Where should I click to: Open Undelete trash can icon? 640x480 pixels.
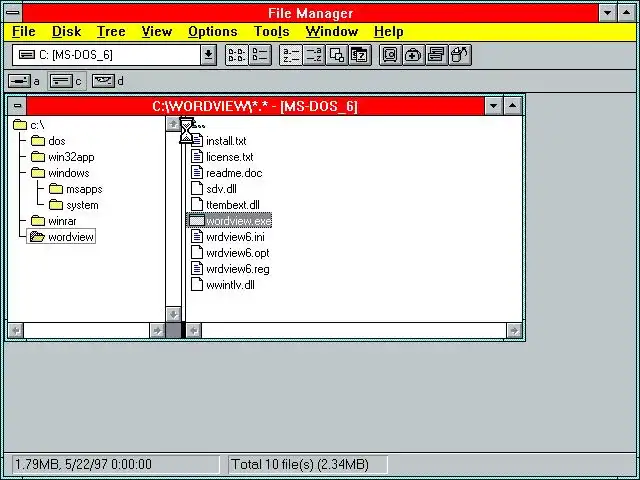pyautogui.click(x=460, y=55)
